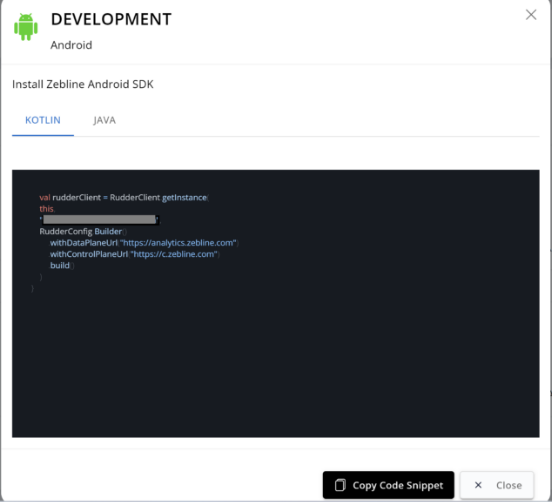Switch to the JAVA tab

pyautogui.click(x=105, y=120)
